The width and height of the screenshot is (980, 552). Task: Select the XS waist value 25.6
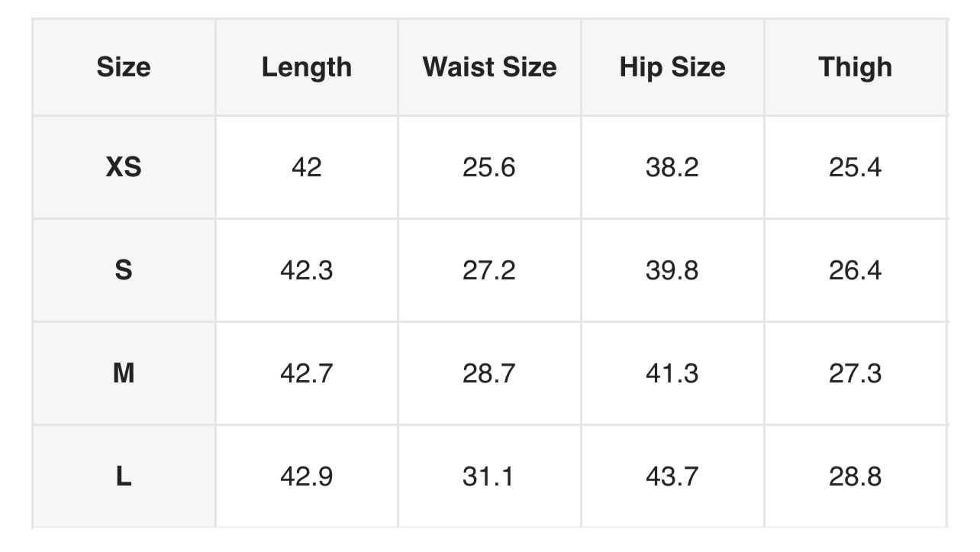coord(489,167)
